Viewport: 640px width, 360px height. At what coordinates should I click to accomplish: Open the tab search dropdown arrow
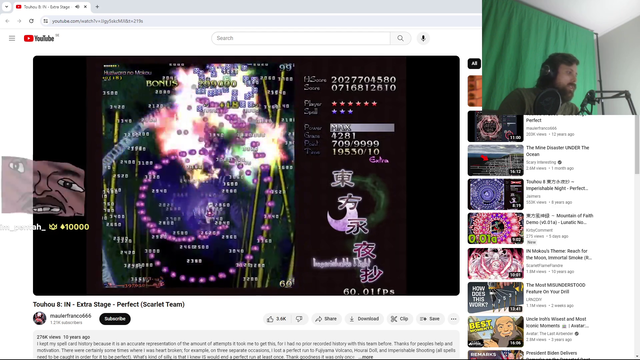pyautogui.click(x=6, y=7)
